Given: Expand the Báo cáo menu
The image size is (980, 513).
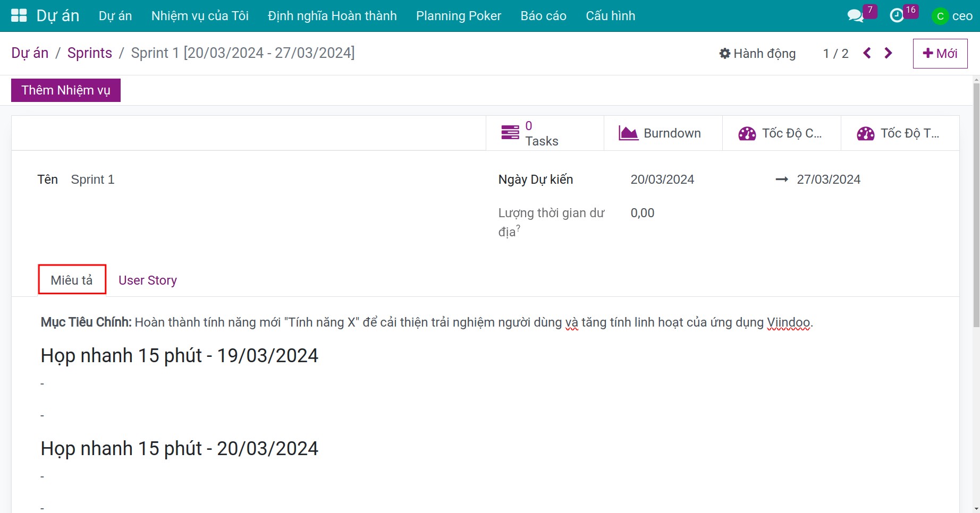Looking at the screenshot, I should coord(544,16).
